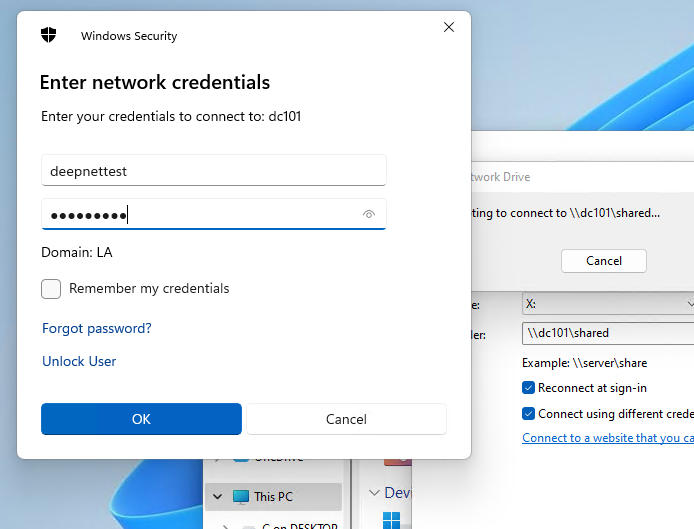Expand the C on DESKTOP tree item

(x=226, y=525)
